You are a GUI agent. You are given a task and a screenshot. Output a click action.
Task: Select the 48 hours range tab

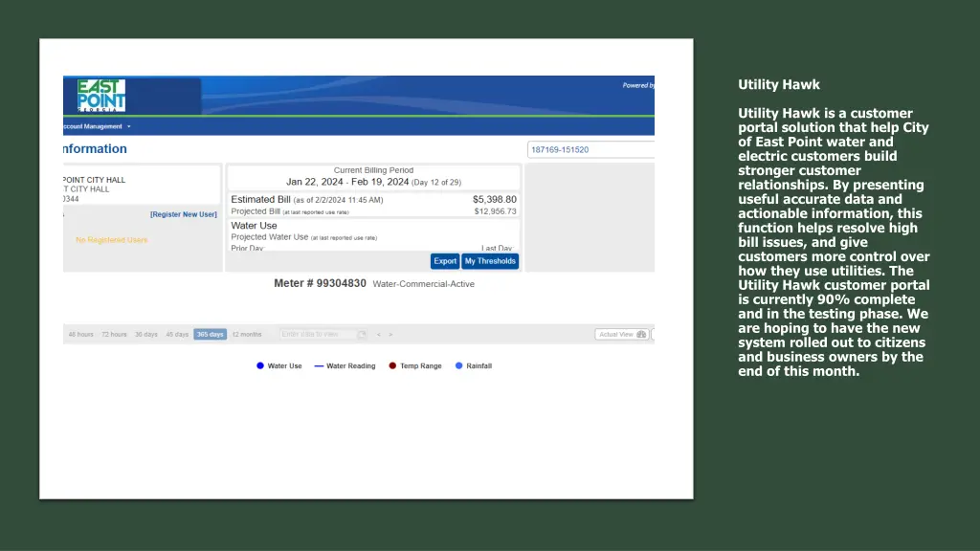coord(80,334)
